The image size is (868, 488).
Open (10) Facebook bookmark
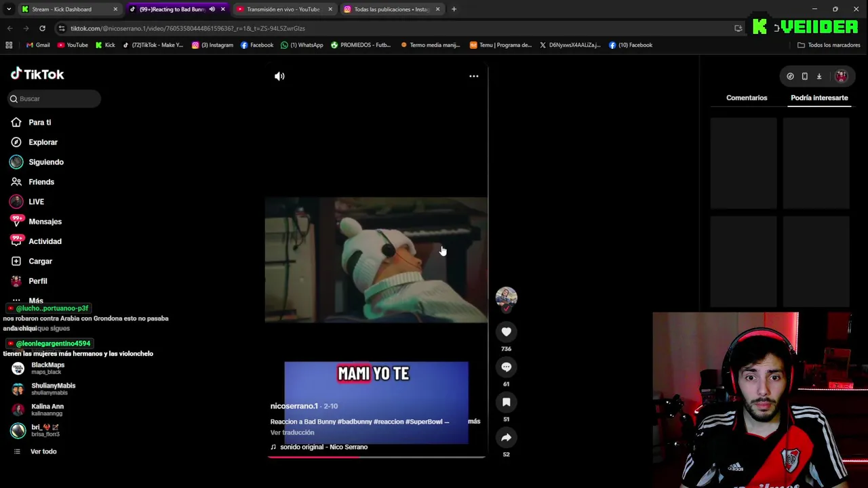(631, 45)
